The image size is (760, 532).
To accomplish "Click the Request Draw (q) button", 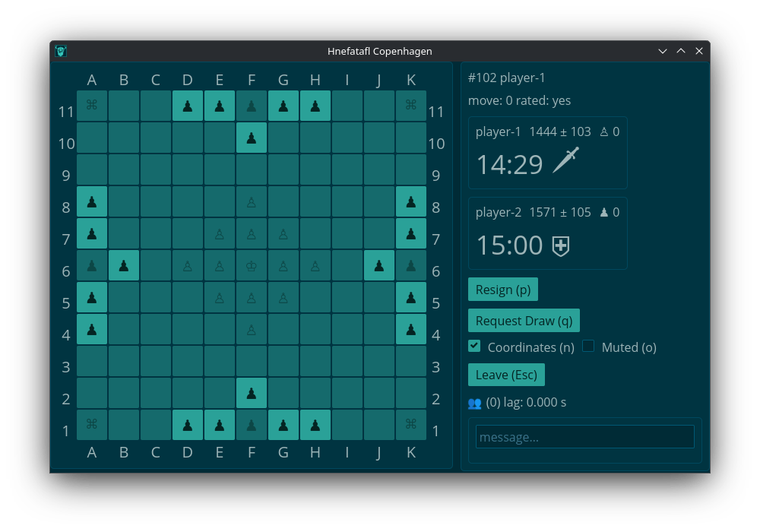I will click(524, 321).
